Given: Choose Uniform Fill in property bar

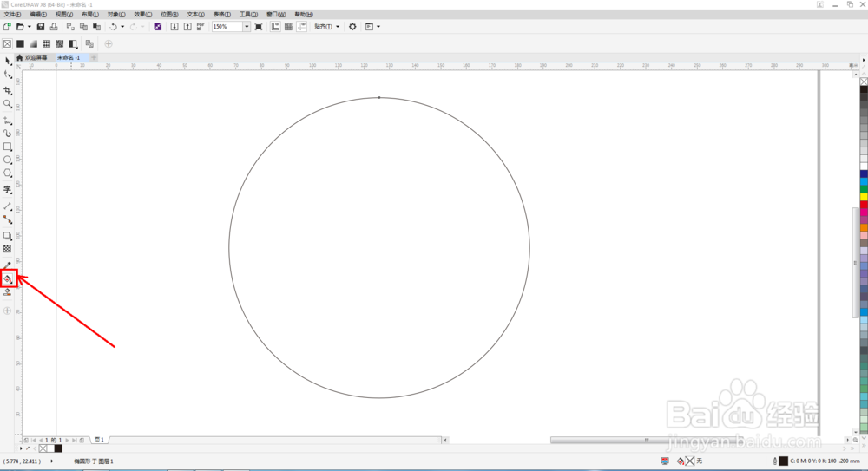Looking at the screenshot, I should 21,43.
